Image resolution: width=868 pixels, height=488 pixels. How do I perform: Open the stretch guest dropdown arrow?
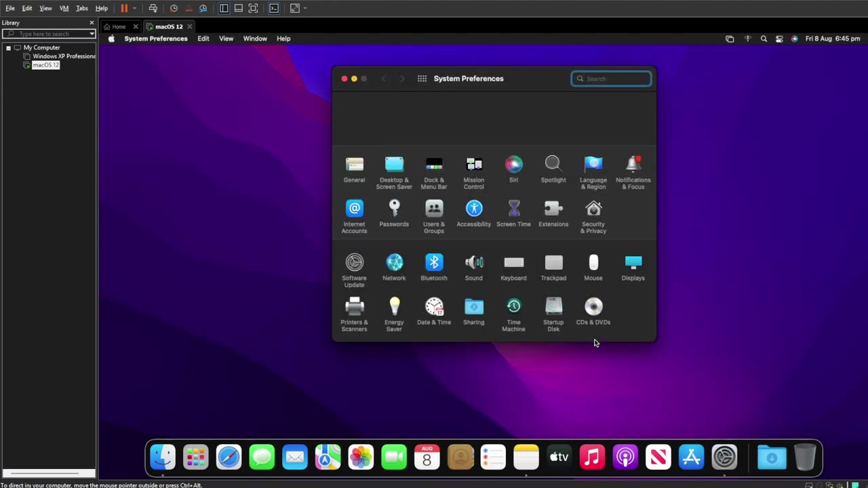pyautogui.click(x=305, y=8)
